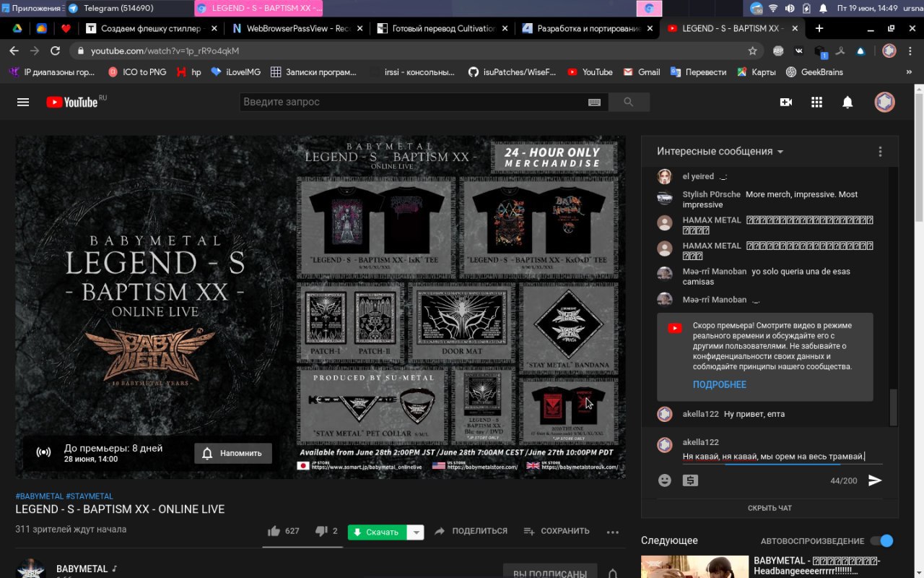Screen dimensions: 924x578
Task: Click the channel notification bell below video
Action: (612, 574)
